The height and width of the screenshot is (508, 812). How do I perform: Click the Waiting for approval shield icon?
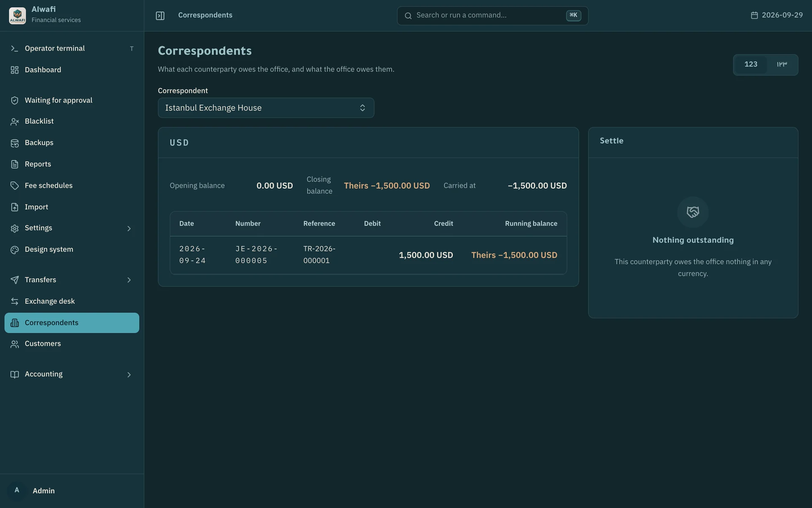tap(14, 100)
